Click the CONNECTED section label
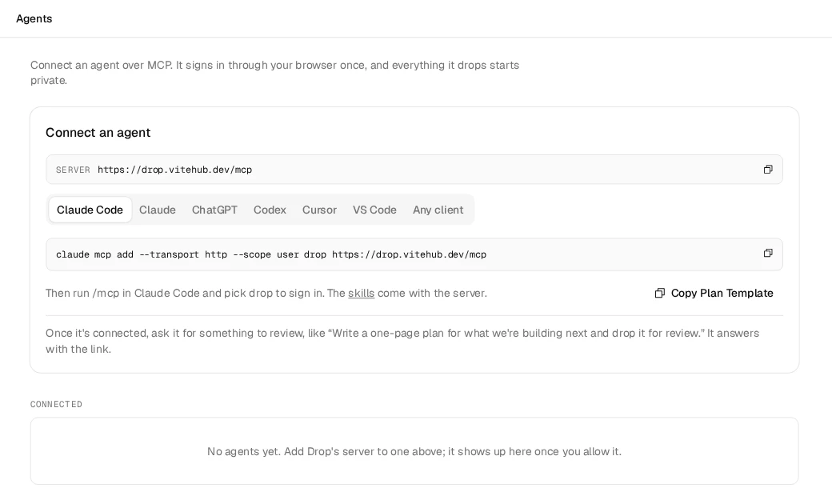 coord(56,404)
